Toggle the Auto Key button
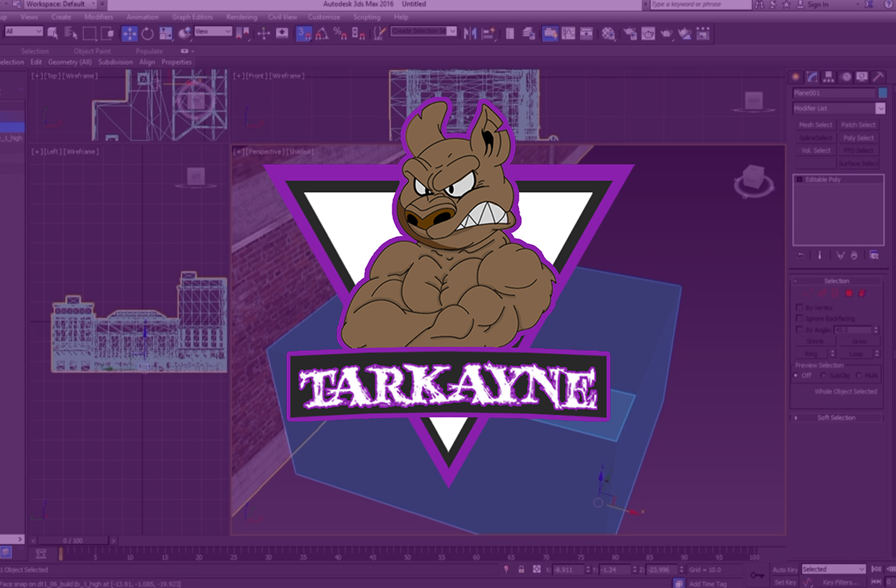 click(x=785, y=570)
